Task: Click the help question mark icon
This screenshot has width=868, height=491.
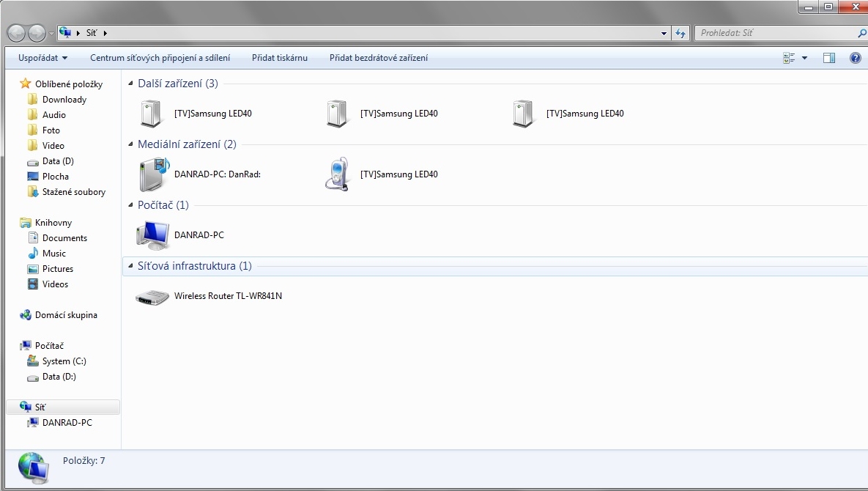Action: pos(855,58)
